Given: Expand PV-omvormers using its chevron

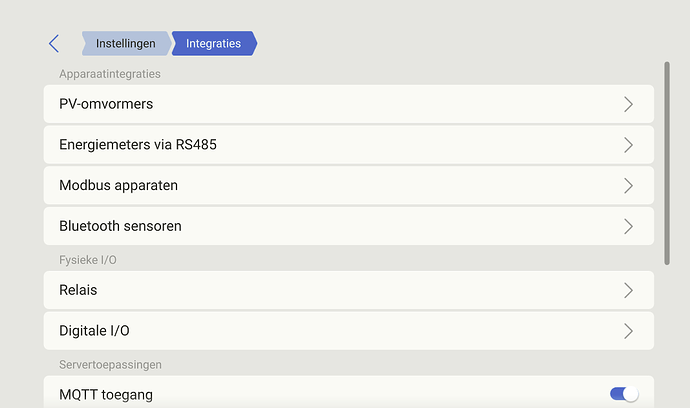Looking at the screenshot, I should coord(628,104).
